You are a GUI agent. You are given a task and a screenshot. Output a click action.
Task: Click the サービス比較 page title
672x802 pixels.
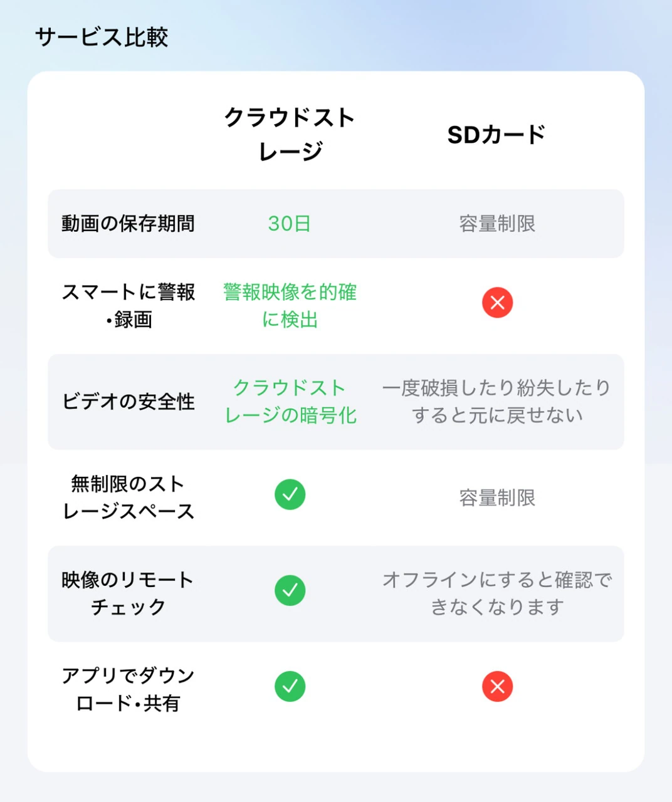[x=102, y=37]
